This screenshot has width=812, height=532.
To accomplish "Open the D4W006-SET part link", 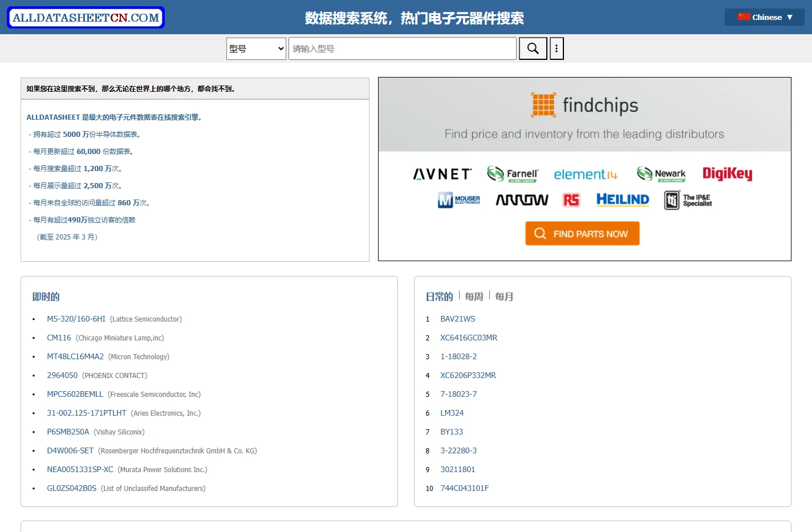I will (70, 450).
